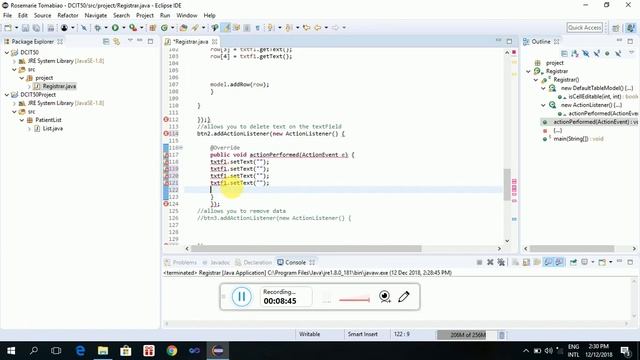Viewport: 640px width, 360px height.
Task: Click the Remove Launch X icon in Console
Action: point(490,262)
